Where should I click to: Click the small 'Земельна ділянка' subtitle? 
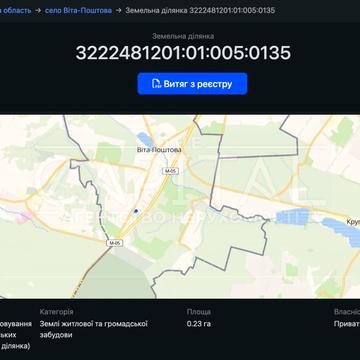click(x=183, y=36)
